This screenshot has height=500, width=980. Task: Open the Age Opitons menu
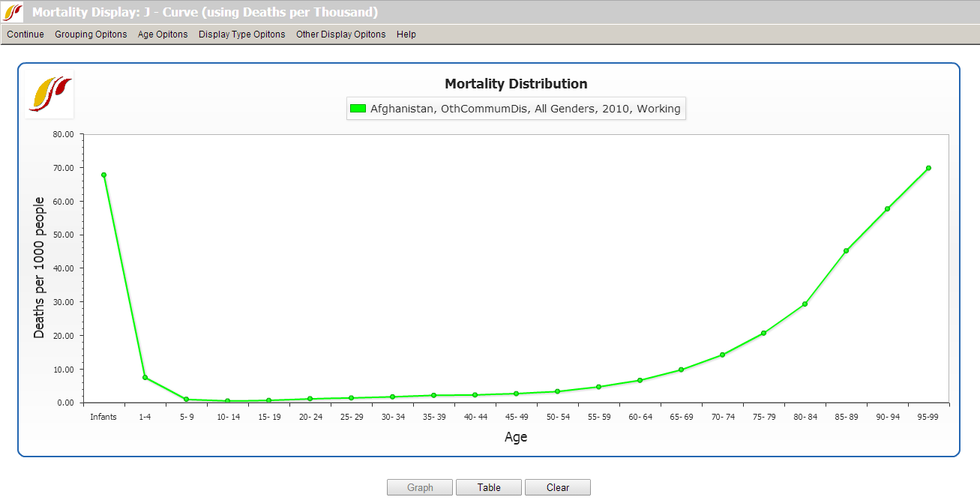coord(163,34)
